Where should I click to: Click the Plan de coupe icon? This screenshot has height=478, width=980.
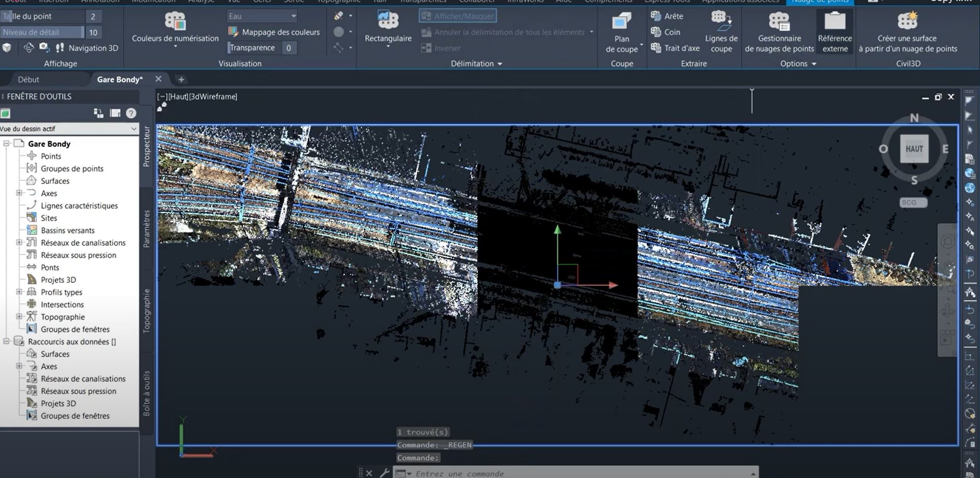(622, 22)
